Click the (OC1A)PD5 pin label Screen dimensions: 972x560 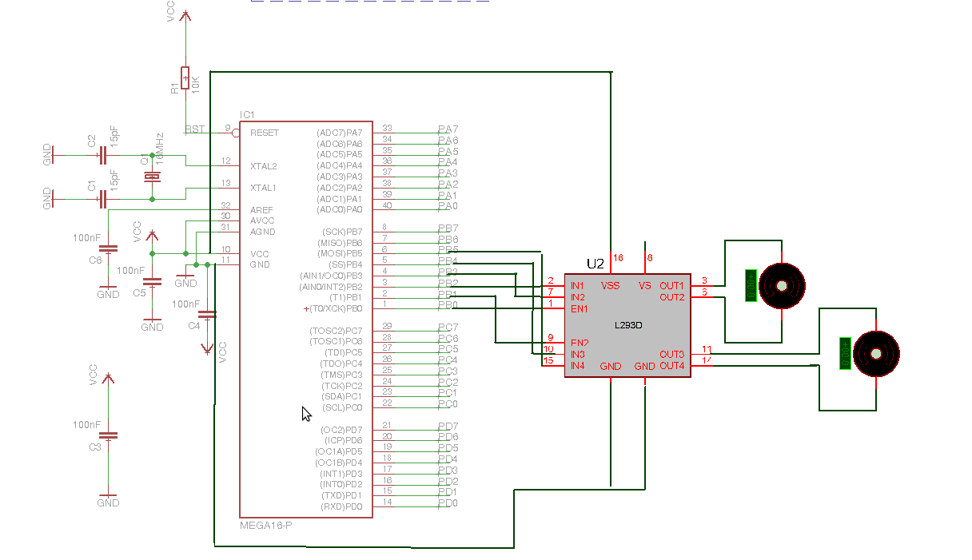pyautogui.click(x=339, y=451)
